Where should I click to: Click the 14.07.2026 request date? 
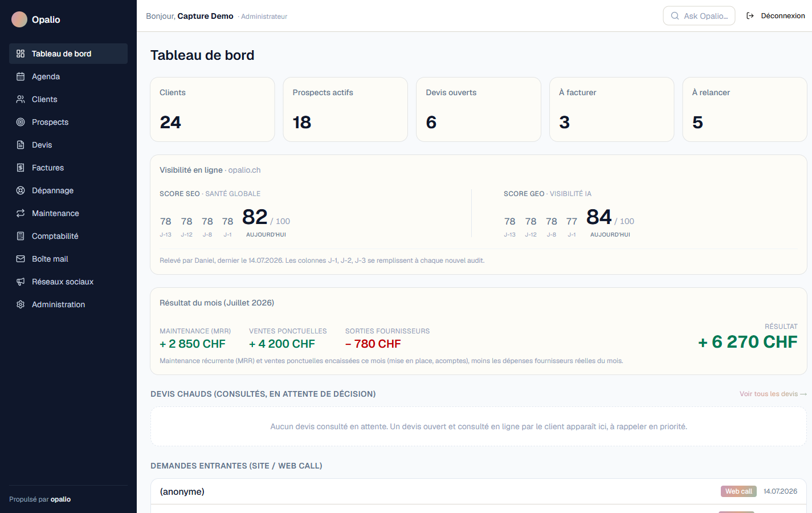coord(780,491)
